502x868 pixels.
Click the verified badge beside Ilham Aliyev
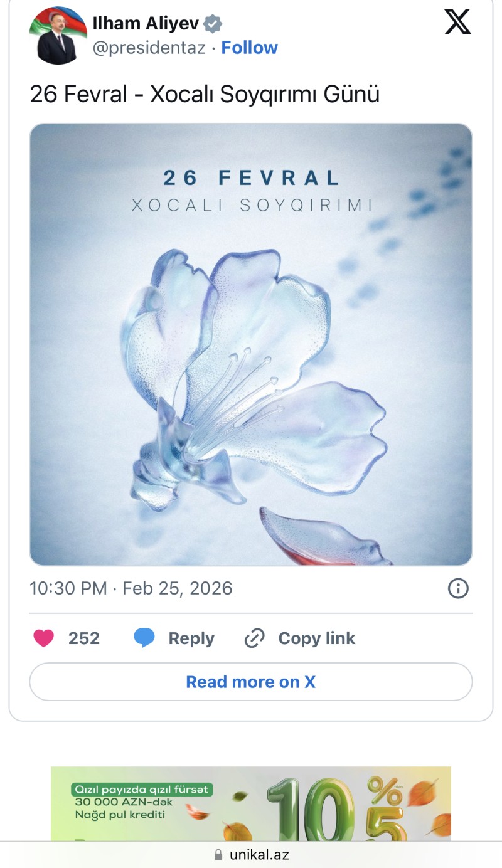tap(213, 24)
